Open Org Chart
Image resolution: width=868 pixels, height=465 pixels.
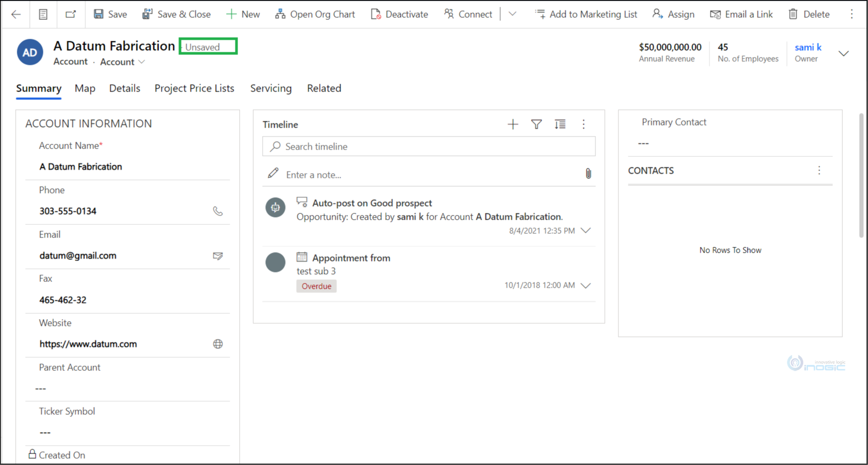315,14
